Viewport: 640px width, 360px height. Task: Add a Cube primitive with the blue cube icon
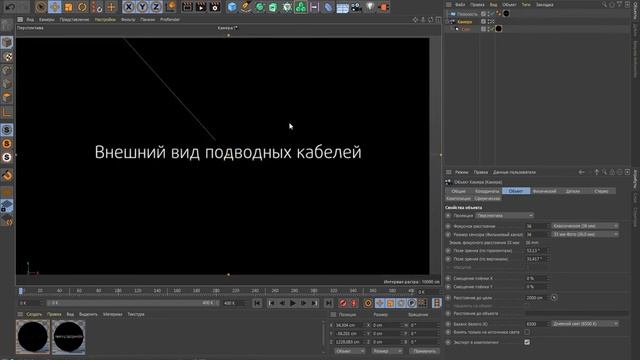pyautogui.click(x=232, y=7)
